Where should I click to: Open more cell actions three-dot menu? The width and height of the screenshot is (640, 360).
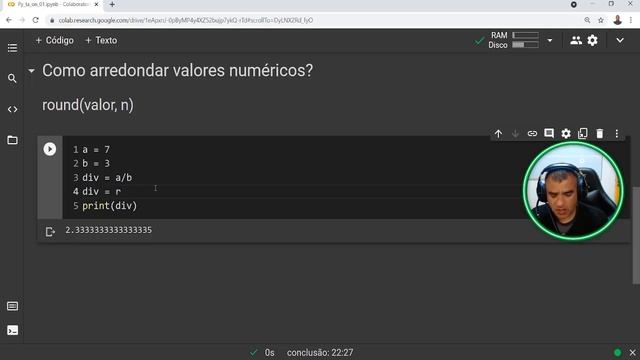click(x=617, y=133)
